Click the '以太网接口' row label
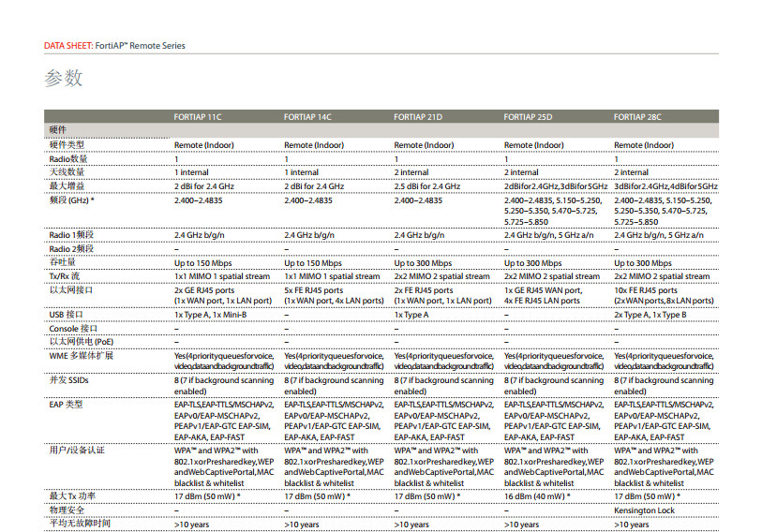762x532 pixels. tap(71, 290)
